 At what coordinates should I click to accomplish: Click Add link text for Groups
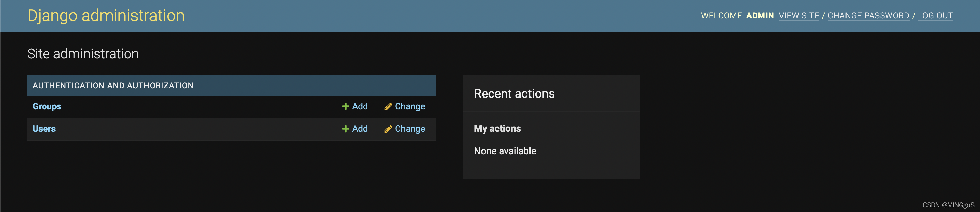pos(360,107)
